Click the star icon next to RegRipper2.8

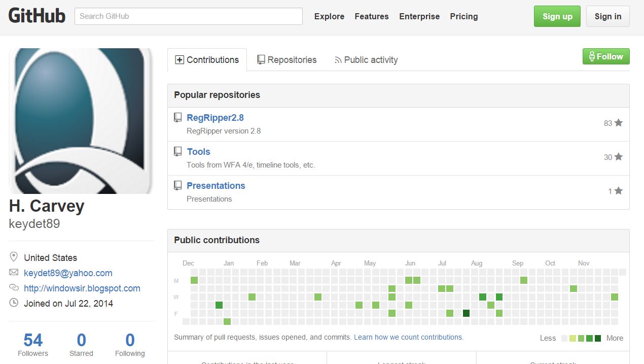tap(619, 123)
